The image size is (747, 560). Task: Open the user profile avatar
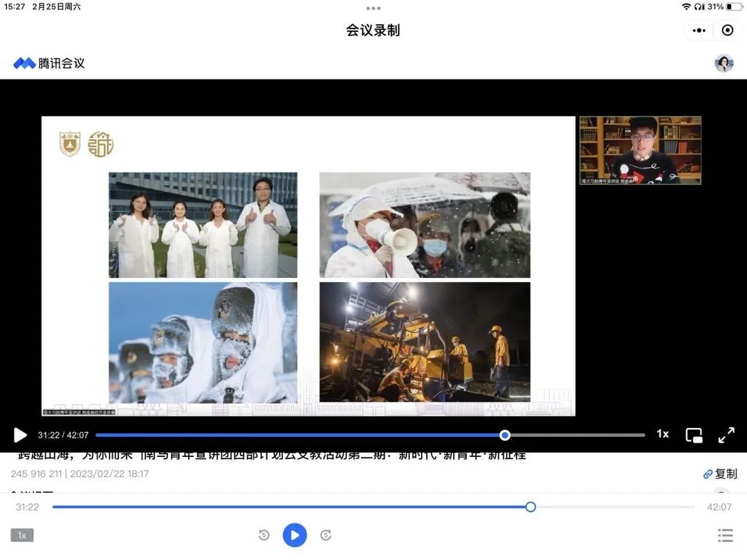click(x=724, y=64)
